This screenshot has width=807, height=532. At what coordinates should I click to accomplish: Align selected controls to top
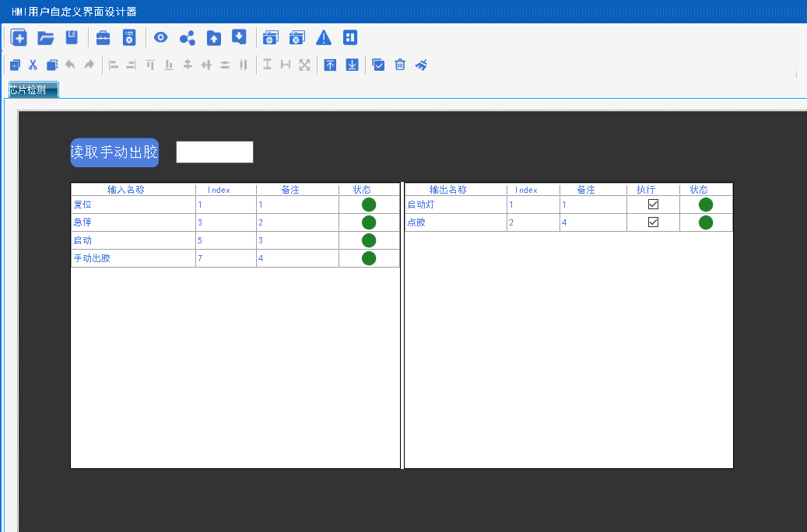tap(149, 65)
